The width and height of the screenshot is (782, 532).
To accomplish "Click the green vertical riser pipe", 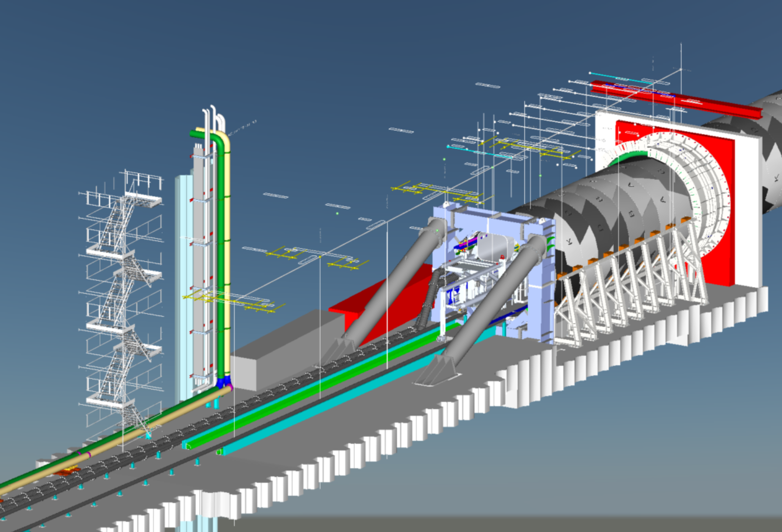I will coord(220,260).
